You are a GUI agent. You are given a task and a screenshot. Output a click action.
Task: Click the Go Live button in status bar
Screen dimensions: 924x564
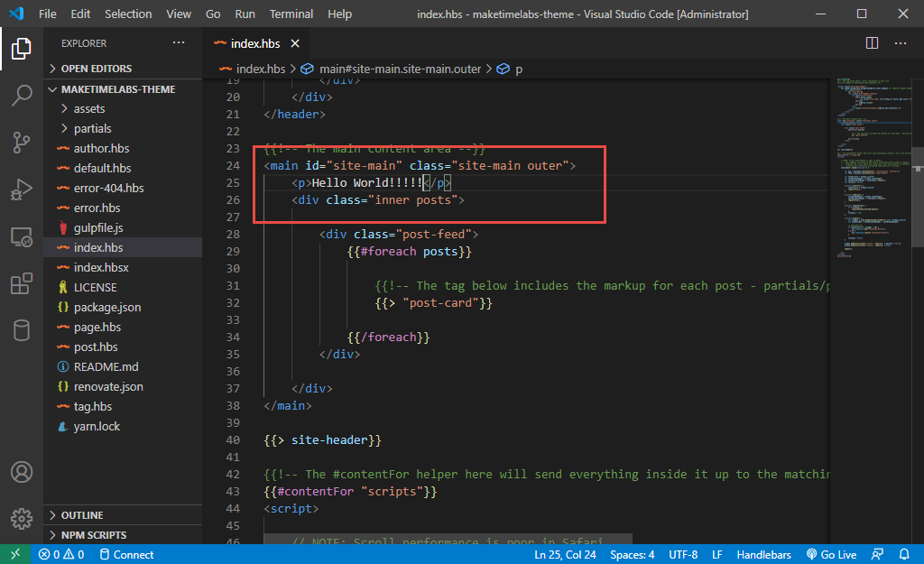[x=831, y=555]
